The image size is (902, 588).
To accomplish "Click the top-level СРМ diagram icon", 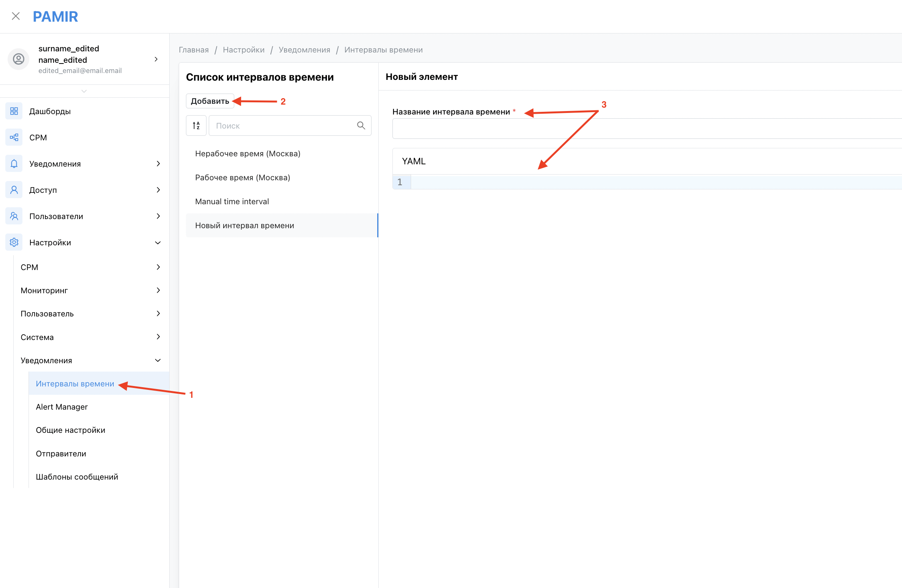I will coord(14,137).
